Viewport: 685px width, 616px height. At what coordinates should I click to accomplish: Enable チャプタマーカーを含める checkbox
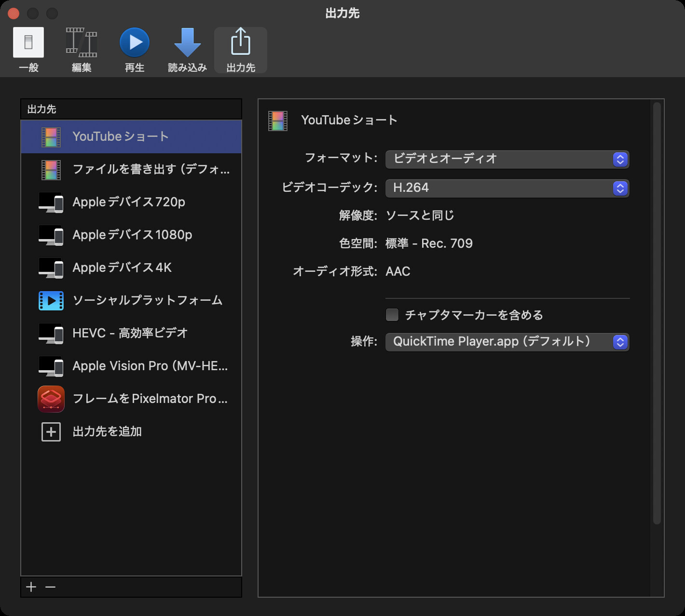392,315
